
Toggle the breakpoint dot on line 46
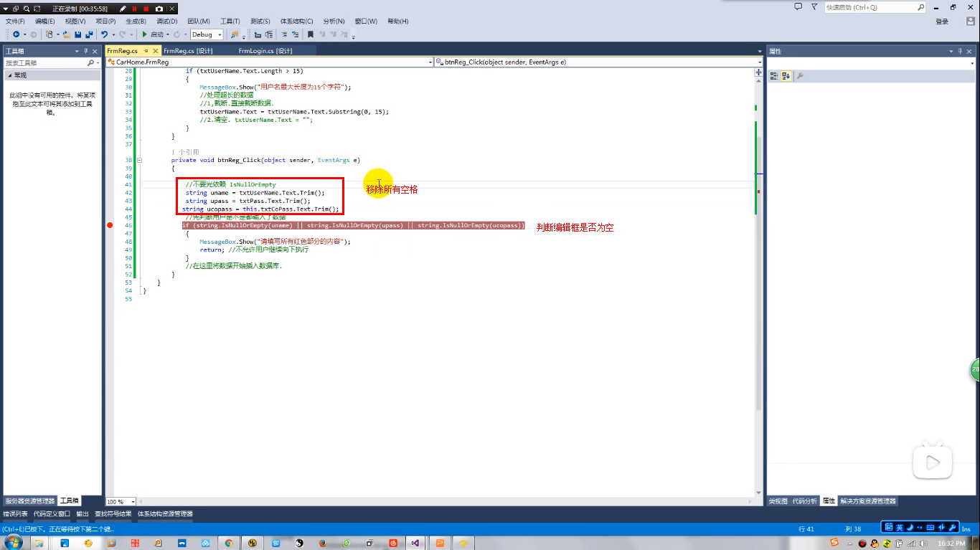(x=109, y=224)
